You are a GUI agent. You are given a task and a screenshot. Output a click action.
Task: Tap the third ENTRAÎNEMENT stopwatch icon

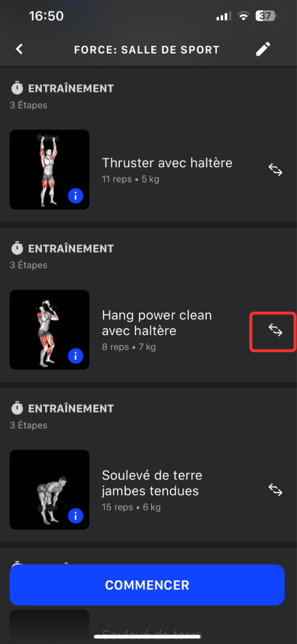(x=17, y=408)
